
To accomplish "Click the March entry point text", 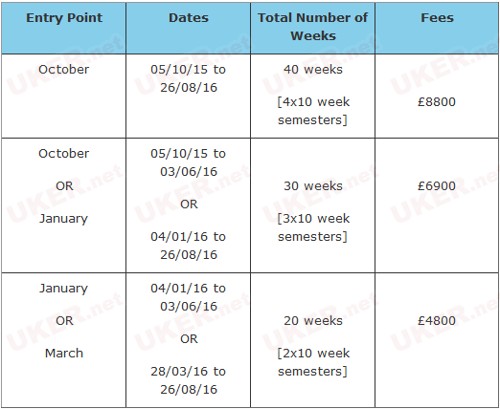I will (x=64, y=353).
